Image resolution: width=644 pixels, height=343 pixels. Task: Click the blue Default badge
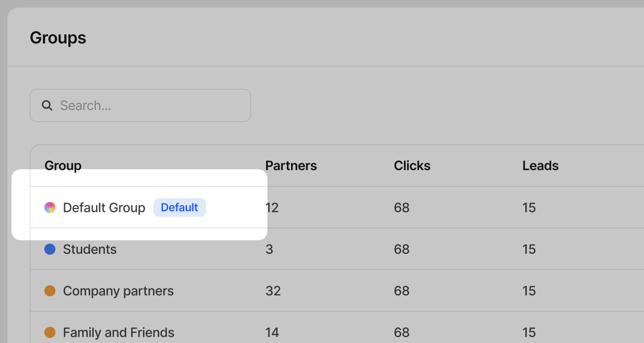click(x=180, y=208)
